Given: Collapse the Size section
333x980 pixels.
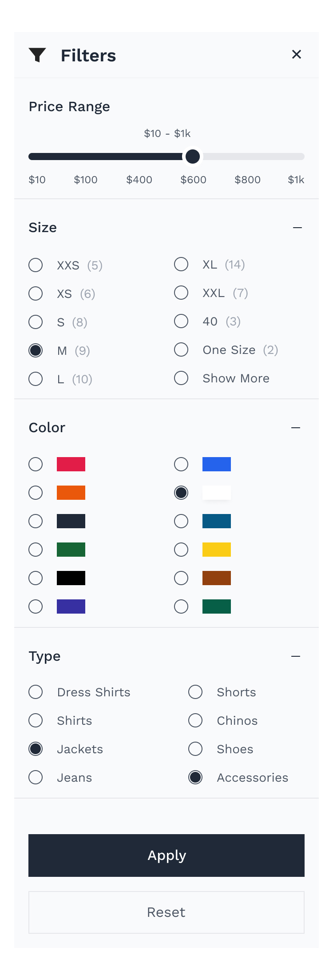Looking at the screenshot, I should [297, 228].
